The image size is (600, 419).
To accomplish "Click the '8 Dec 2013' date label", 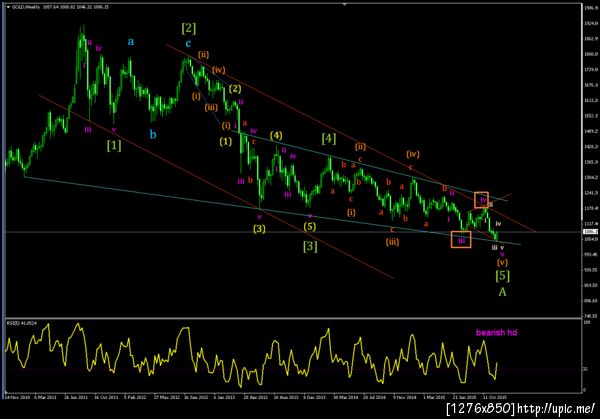I will 315,397.
